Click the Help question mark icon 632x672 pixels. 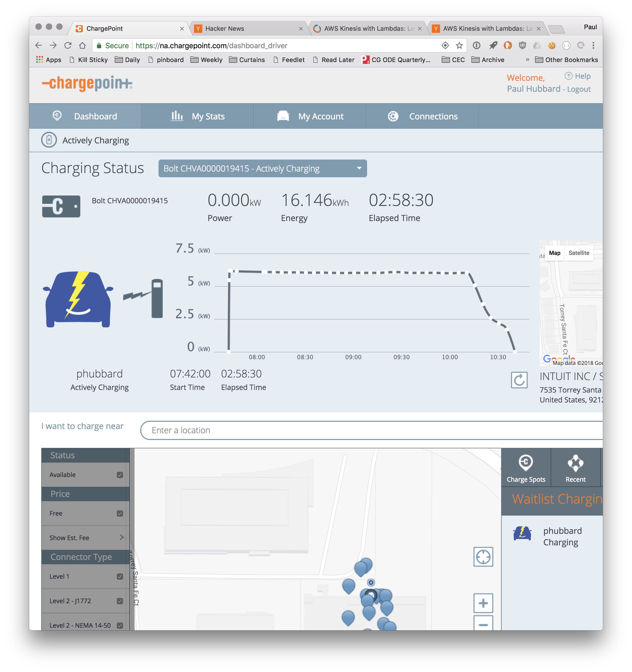(x=568, y=76)
